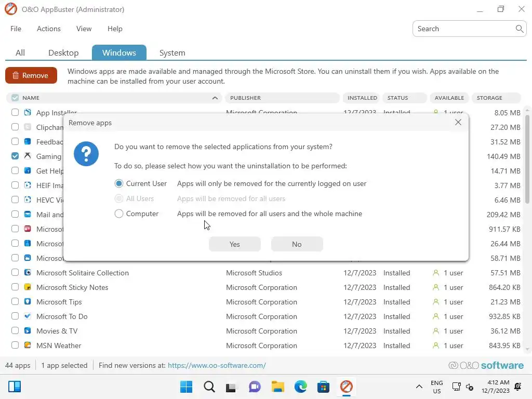Select the Current User radio option

119,183
